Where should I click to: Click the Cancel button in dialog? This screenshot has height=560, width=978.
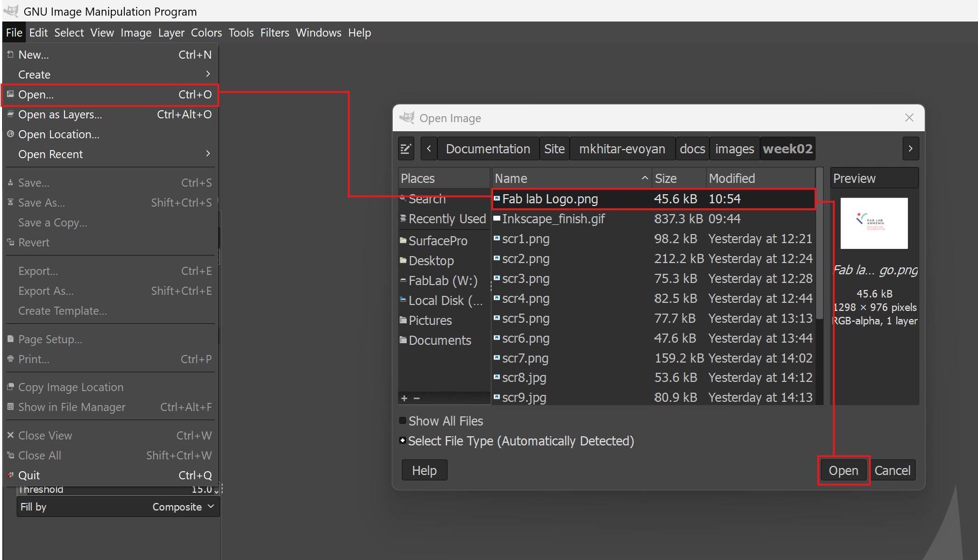click(x=892, y=471)
